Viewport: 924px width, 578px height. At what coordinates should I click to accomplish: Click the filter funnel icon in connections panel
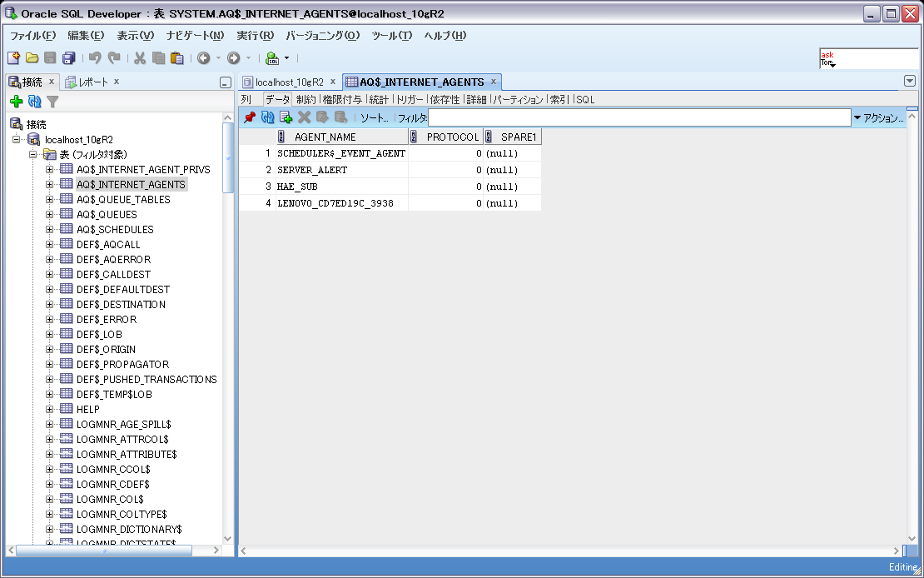click(x=52, y=102)
